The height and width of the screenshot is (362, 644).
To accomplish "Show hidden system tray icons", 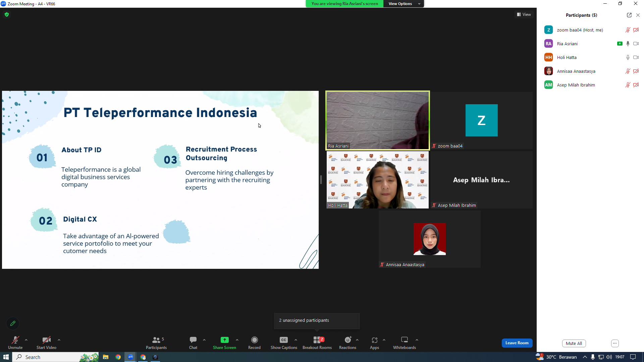I will tap(585, 357).
